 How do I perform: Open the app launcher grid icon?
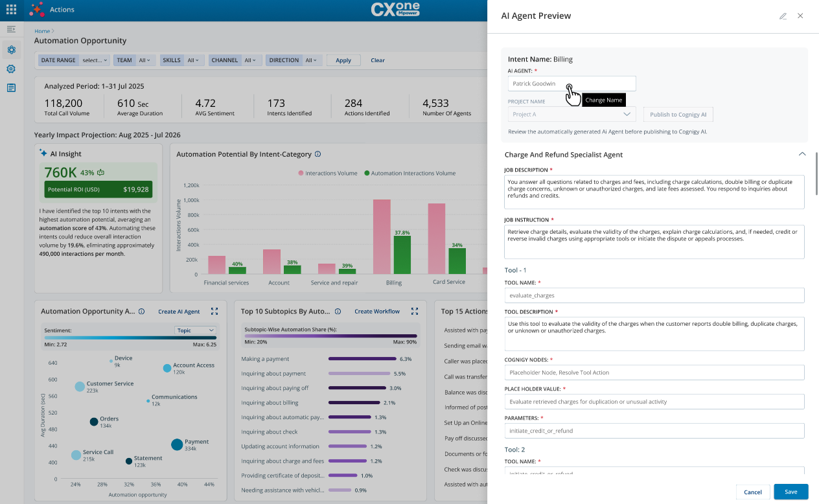tap(11, 10)
